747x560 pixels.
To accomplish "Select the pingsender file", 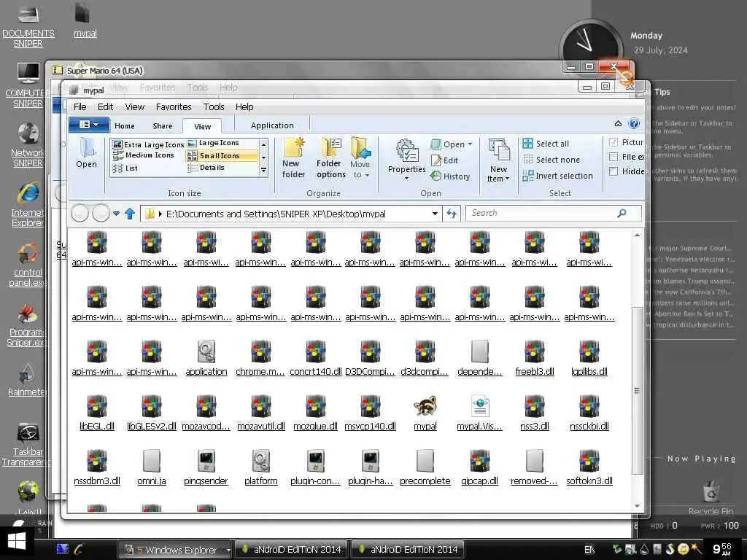I will click(206, 467).
